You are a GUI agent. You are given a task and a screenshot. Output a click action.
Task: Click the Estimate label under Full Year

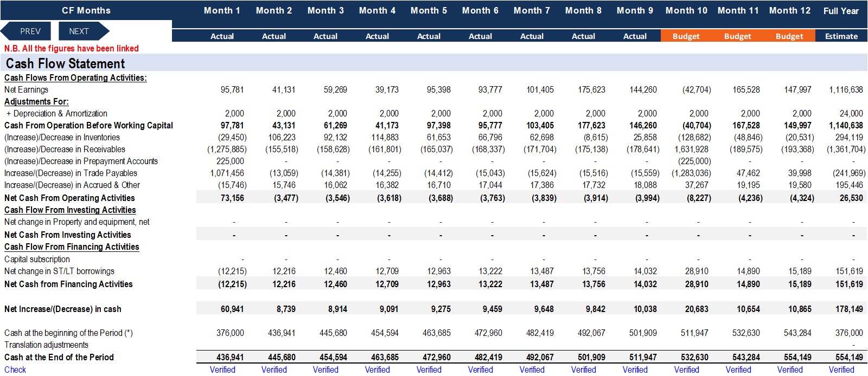click(x=841, y=36)
